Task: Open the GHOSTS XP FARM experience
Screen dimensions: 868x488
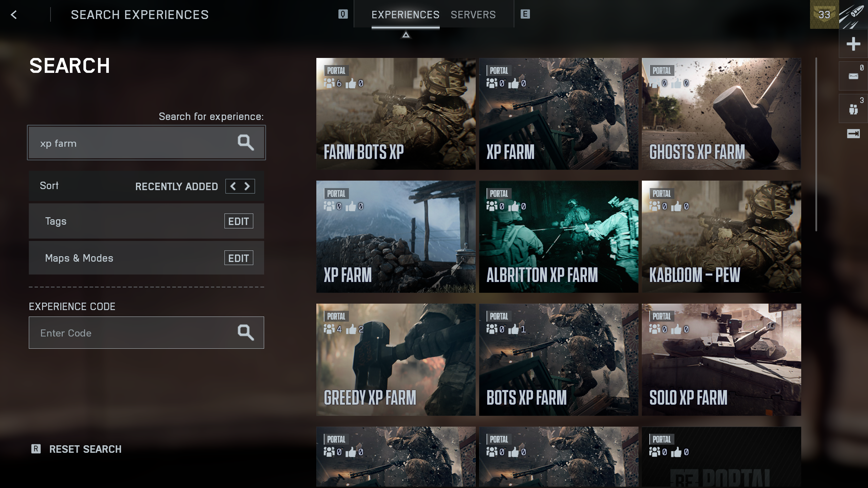Action: 722,114
